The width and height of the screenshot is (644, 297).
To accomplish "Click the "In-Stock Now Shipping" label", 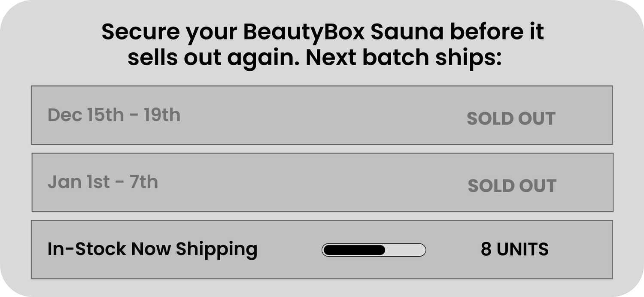I will click(152, 249).
